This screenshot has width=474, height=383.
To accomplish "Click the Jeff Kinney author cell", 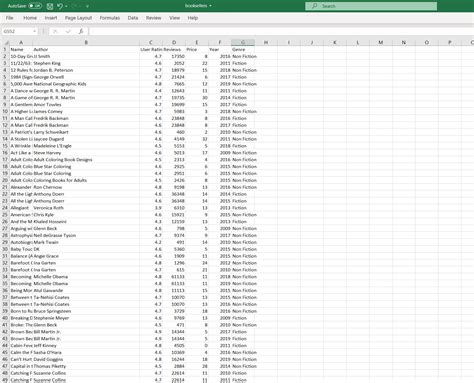I will pos(86,345).
